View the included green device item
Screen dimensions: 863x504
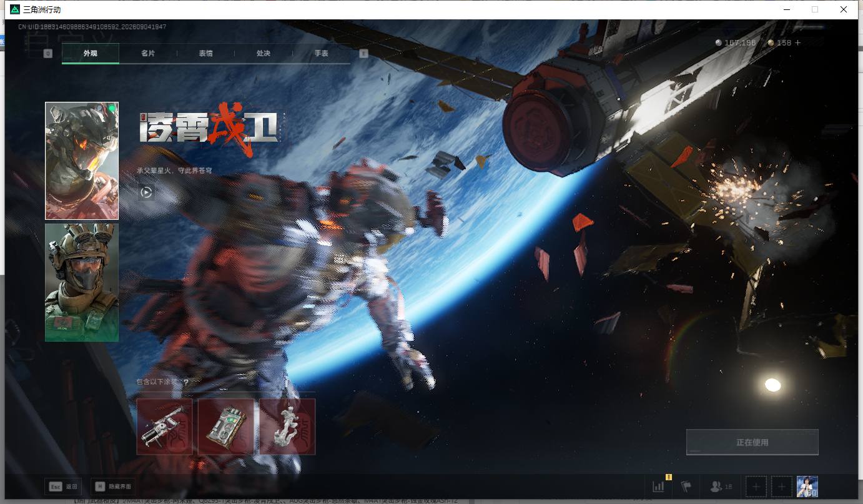226,427
